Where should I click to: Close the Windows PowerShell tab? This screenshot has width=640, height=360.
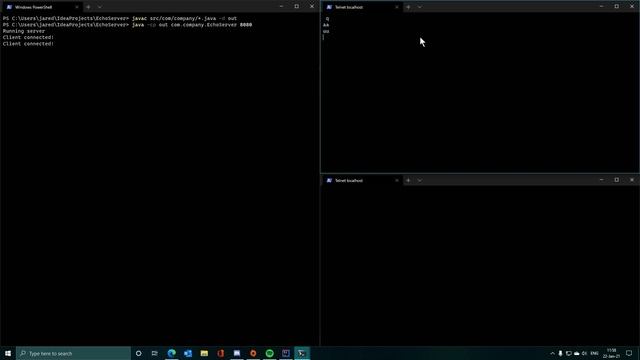[x=77, y=7]
